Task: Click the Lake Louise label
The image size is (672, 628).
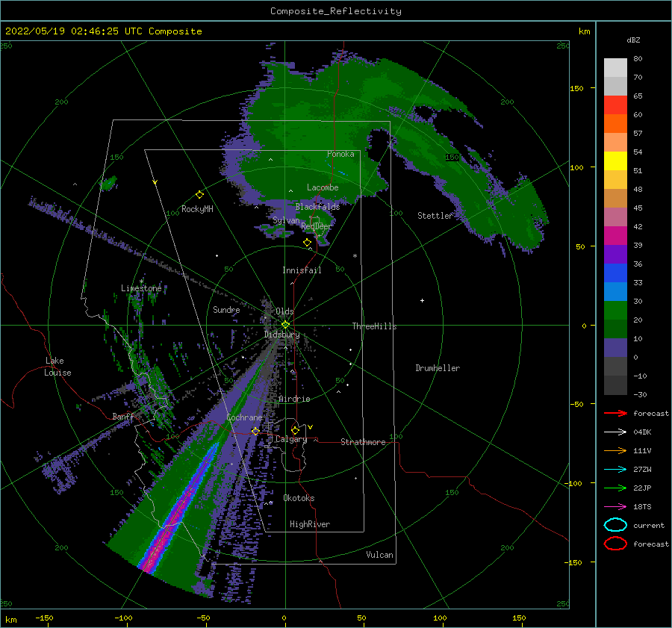Action: pos(57,367)
